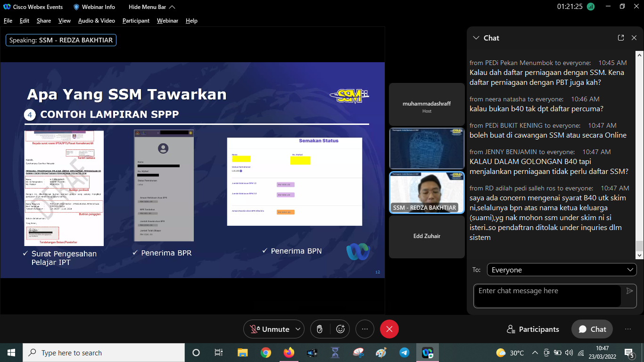
Task: Click the green connection status icon
Action: pyautogui.click(x=591, y=7)
